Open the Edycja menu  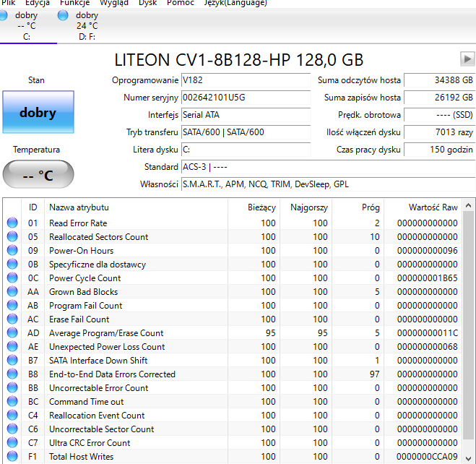pyautogui.click(x=38, y=3)
